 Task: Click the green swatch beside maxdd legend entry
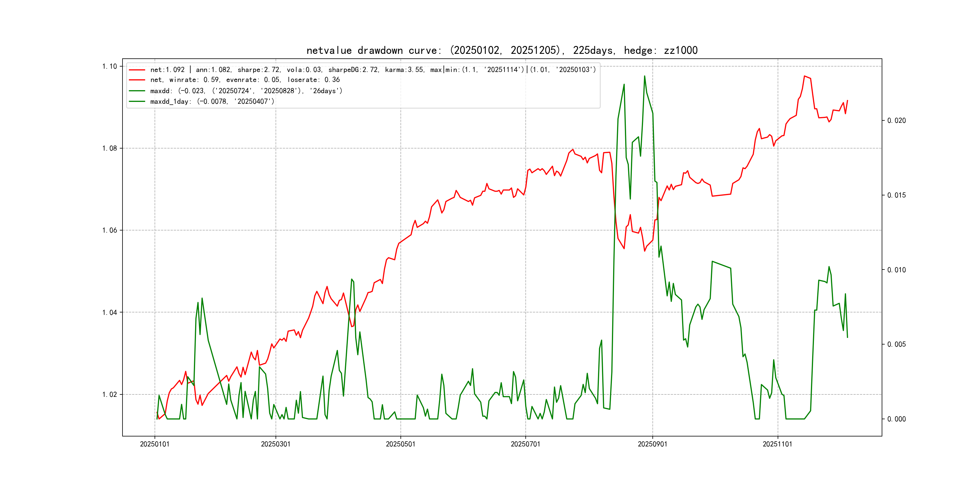coord(137,91)
